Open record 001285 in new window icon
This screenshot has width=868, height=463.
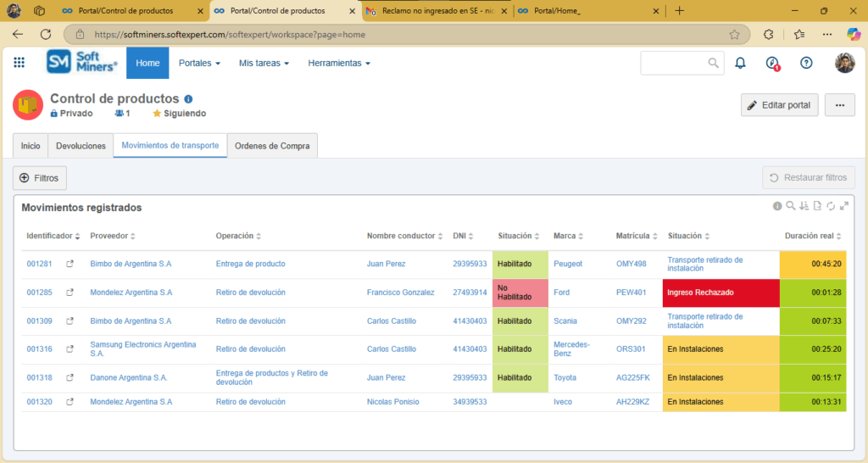(70, 293)
